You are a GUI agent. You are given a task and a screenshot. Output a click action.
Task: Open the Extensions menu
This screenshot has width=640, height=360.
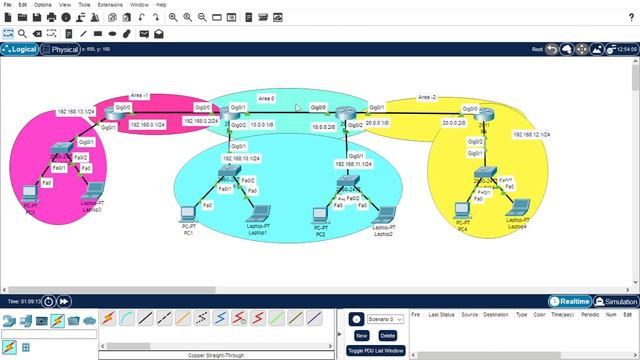110,5
